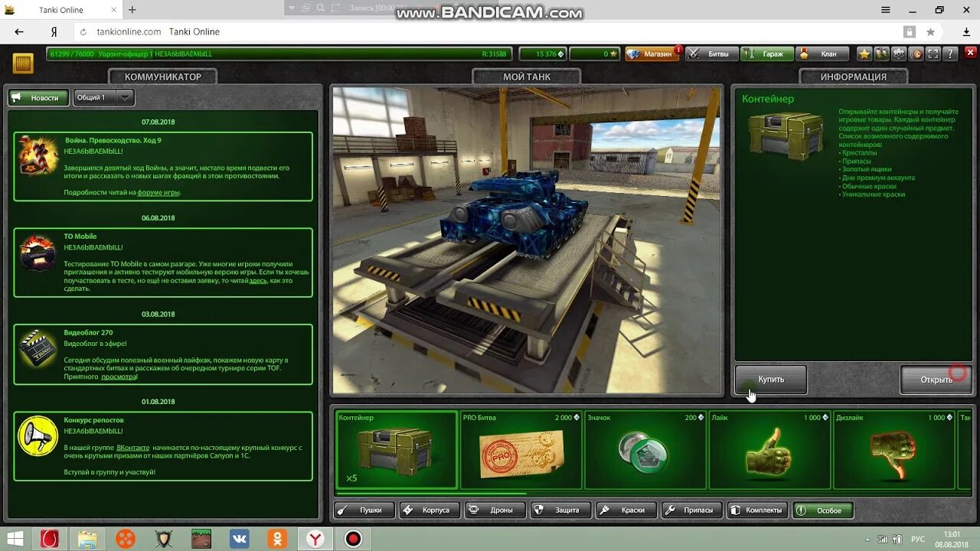Open the Комплекты kits category

point(757,510)
